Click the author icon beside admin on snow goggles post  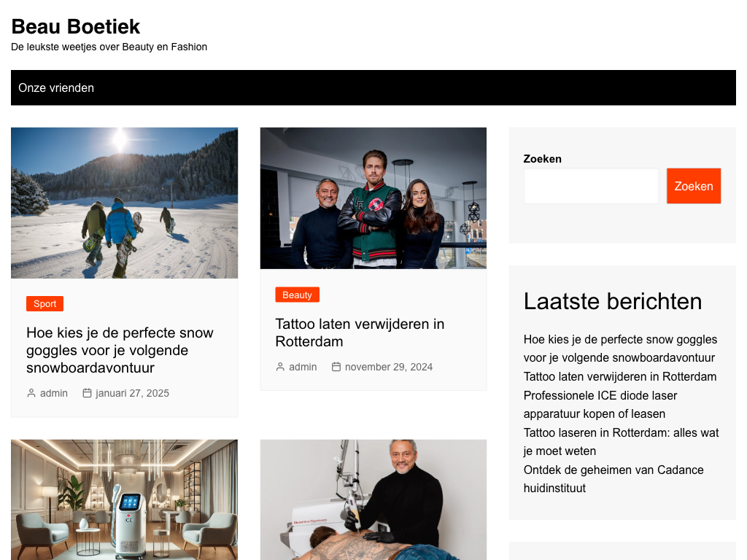pyautogui.click(x=31, y=393)
